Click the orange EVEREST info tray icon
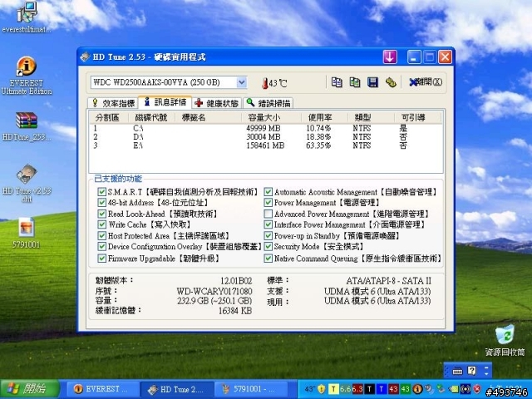Image resolution: width=532 pixels, height=399 pixels. [x=417, y=389]
